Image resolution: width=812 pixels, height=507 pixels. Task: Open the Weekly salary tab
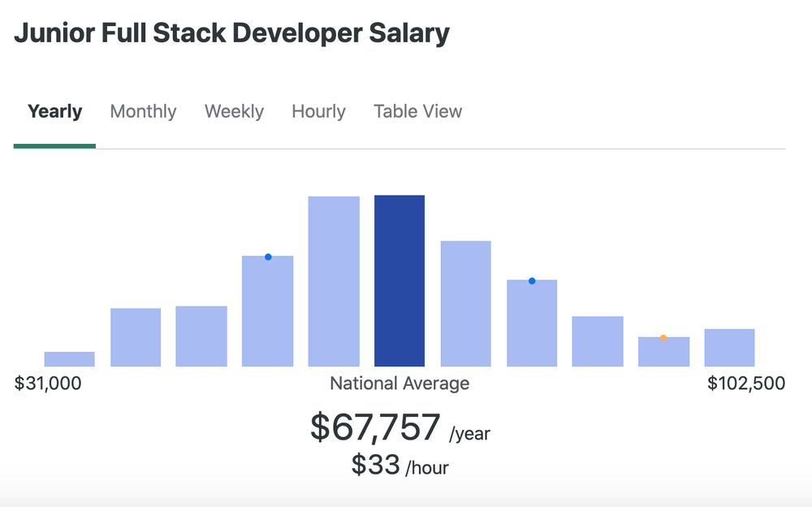234,111
